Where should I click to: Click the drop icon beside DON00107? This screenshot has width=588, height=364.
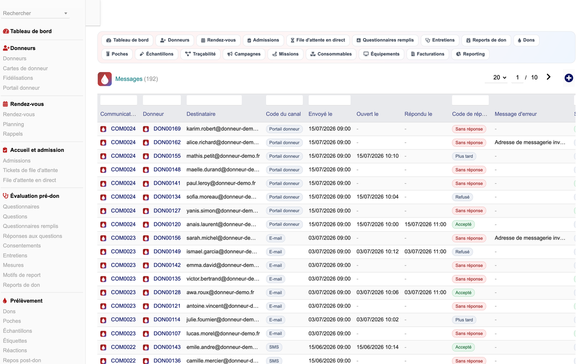146,334
